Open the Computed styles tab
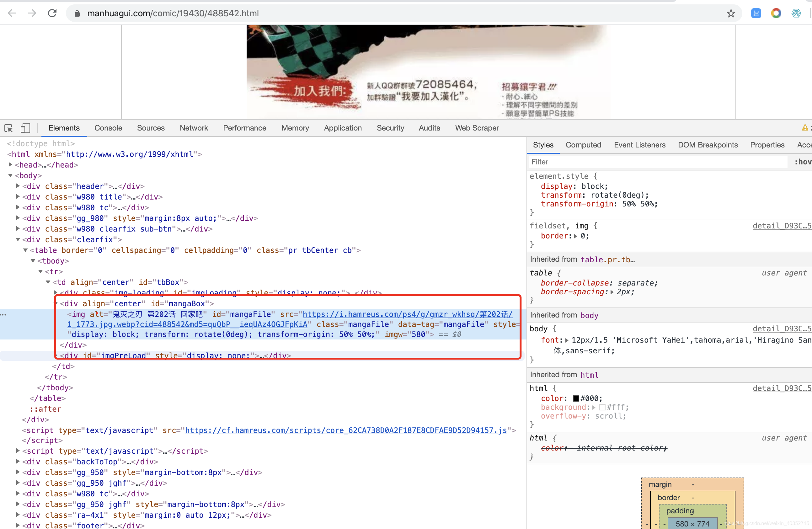Image resolution: width=812 pixels, height=529 pixels. (583, 145)
